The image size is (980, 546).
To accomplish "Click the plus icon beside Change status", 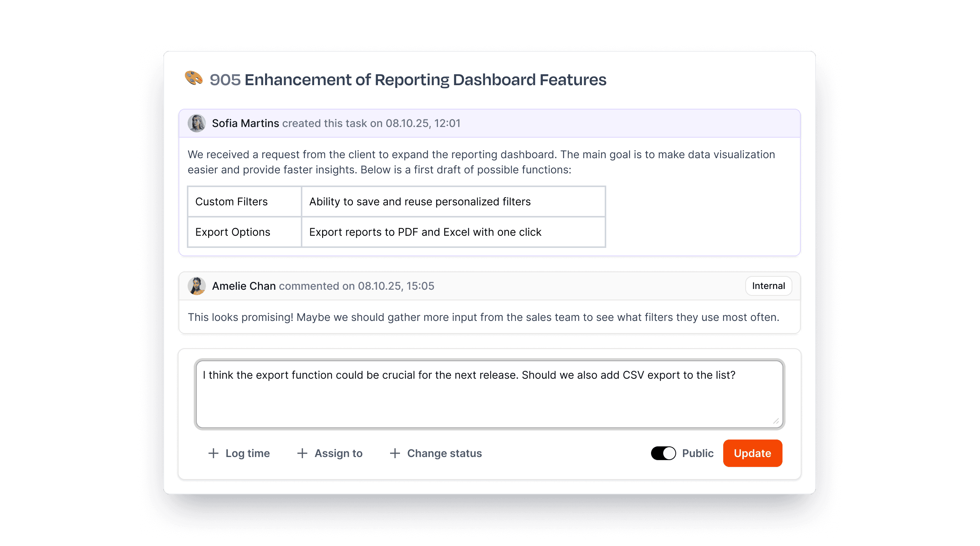I will [x=395, y=453].
